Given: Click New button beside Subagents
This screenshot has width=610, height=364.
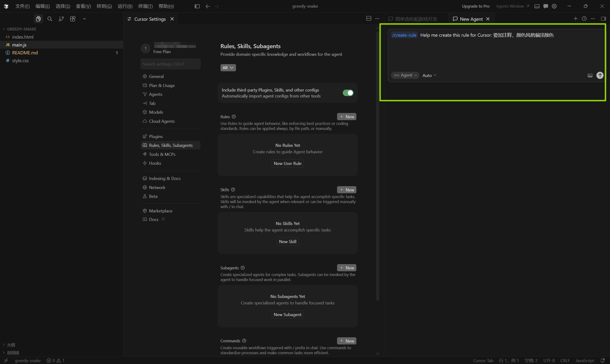Looking at the screenshot, I should click(x=347, y=268).
